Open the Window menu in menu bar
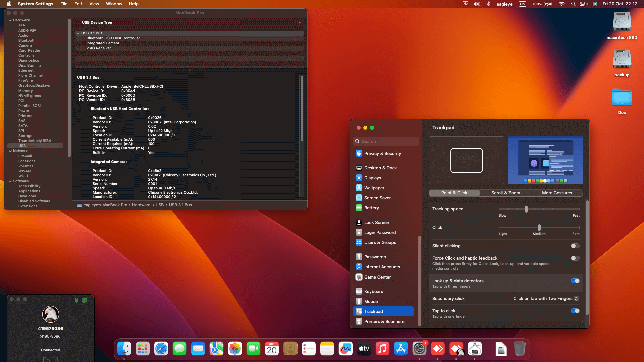The image size is (644, 362). pos(114,4)
